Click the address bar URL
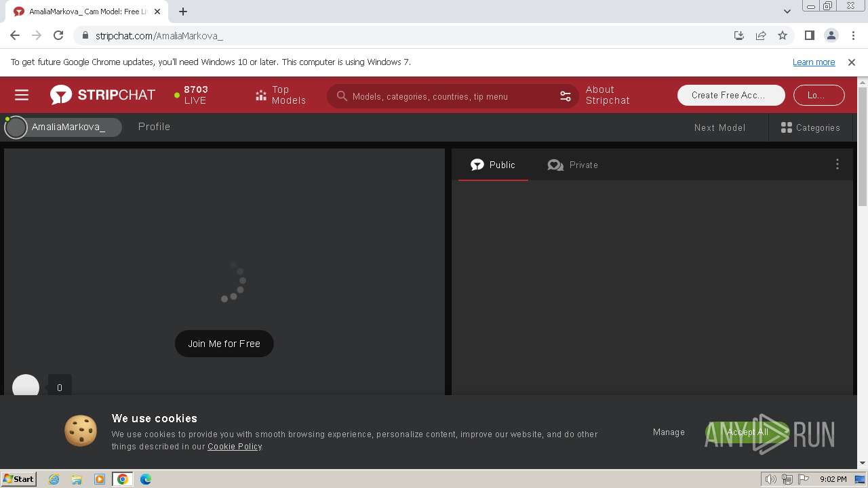 (x=159, y=36)
